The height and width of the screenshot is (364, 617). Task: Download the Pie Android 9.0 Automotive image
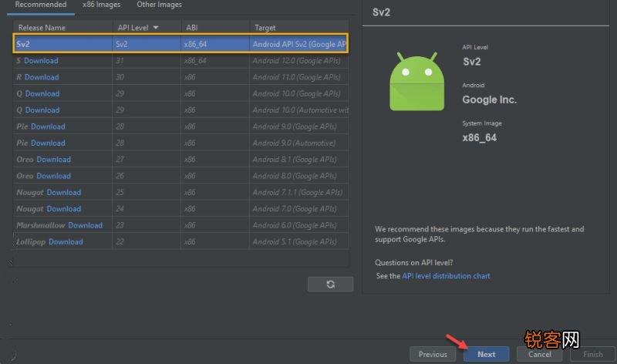tap(48, 143)
